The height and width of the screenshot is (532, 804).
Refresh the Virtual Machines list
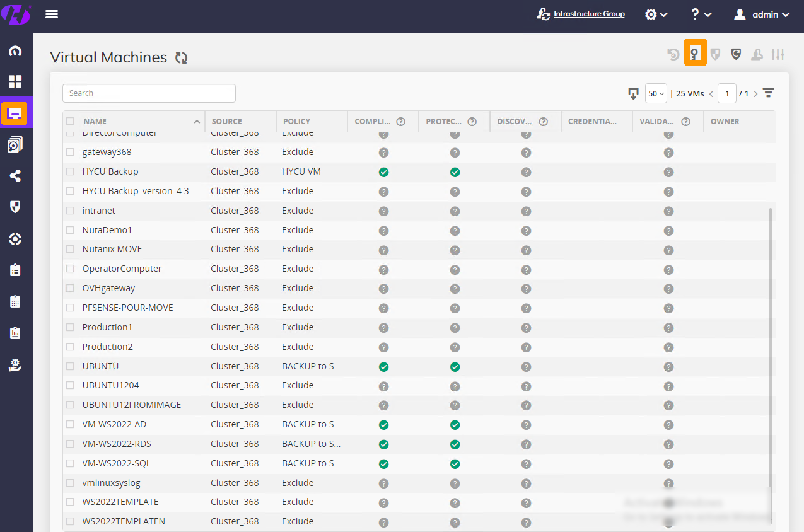click(181, 57)
